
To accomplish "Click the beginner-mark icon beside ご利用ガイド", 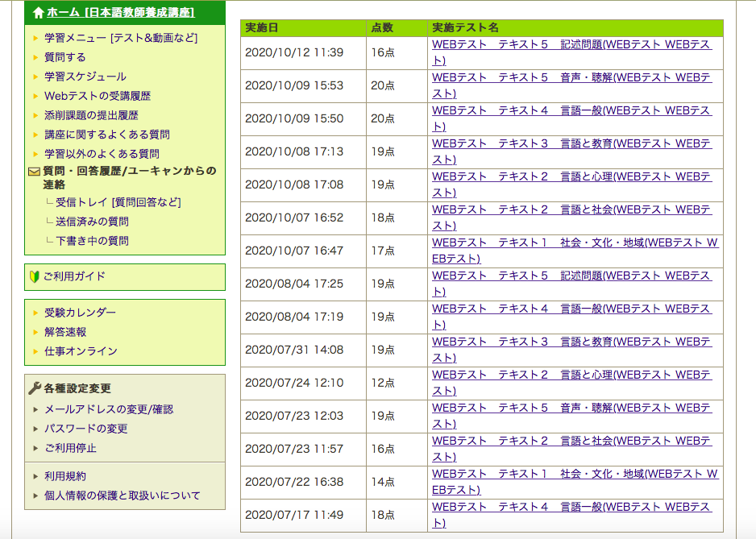I will (x=33, y=276).
